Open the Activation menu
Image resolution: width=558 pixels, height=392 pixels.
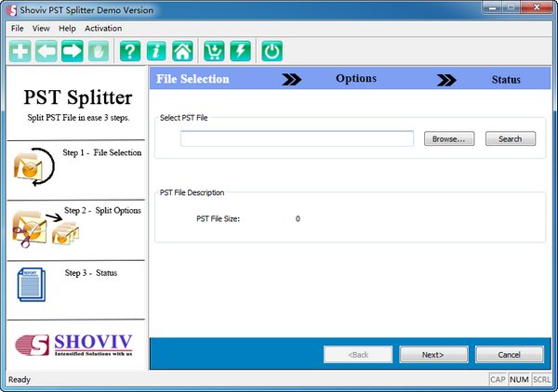[x=103, y=28]
